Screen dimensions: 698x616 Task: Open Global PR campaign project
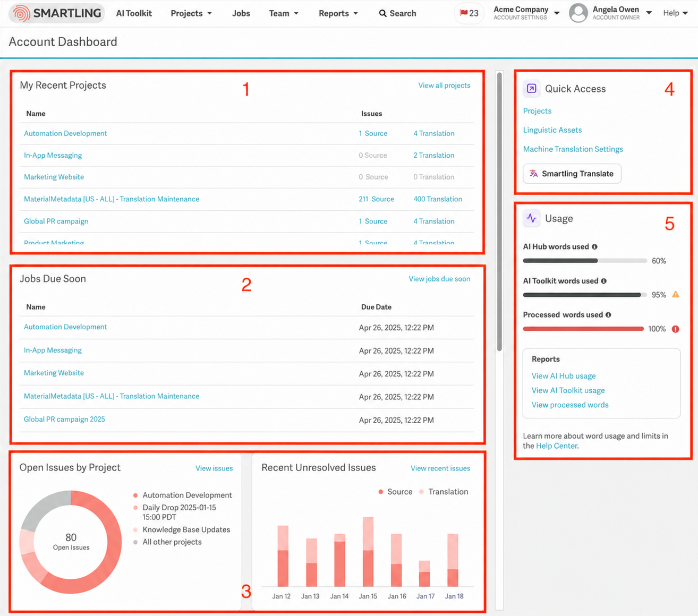pos(56,221)
